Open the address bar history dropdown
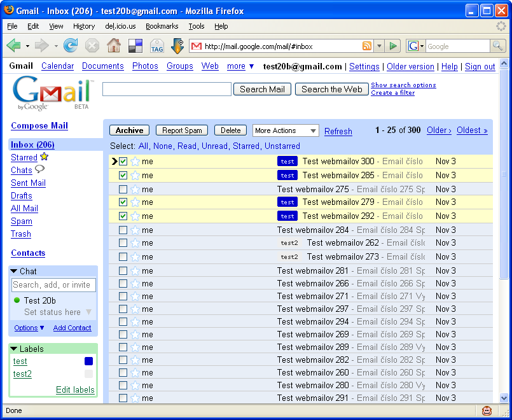Screen dimensions: 512x420 click(x=379, y=46)
